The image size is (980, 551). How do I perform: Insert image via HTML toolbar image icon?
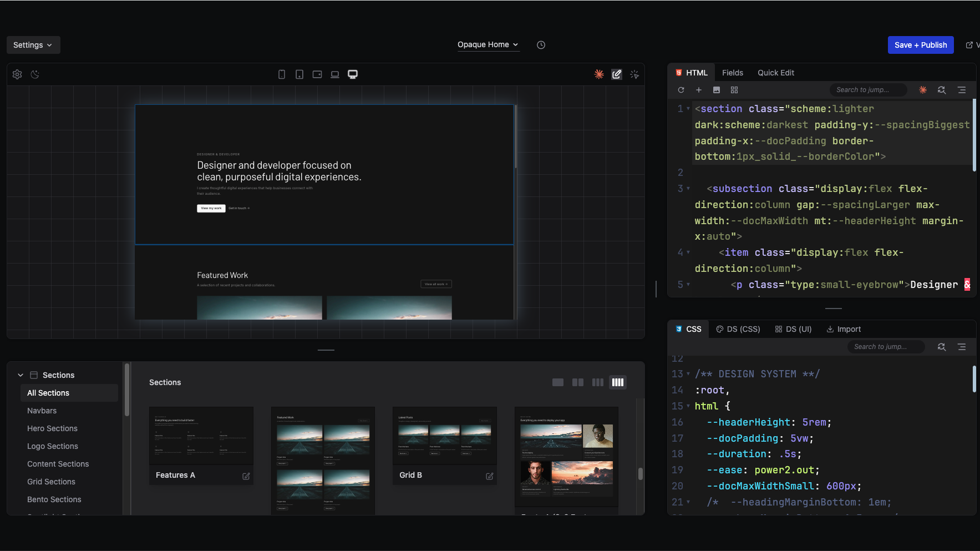pos(717,90)
